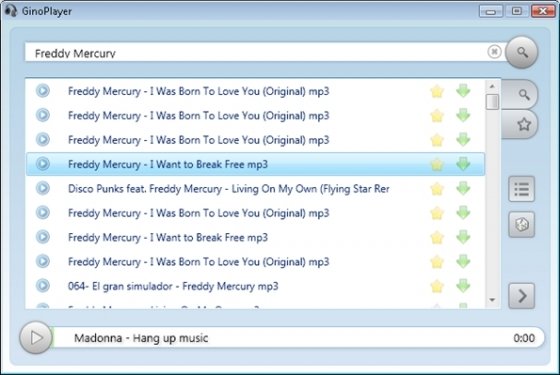
Task: Open the playlist list view button
Action: tap(522, 189)
